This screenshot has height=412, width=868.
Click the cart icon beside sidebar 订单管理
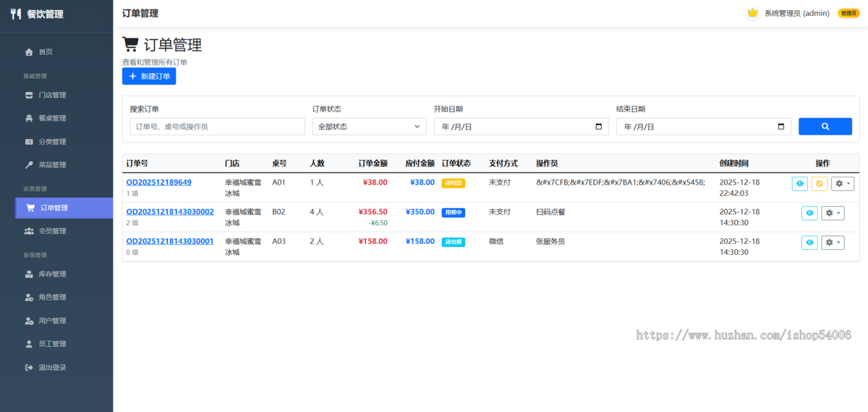30,208
